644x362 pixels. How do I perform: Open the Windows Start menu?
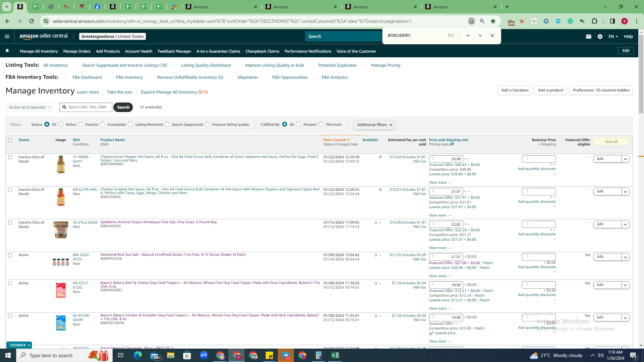pyautogui.click(x=8, y=355)
